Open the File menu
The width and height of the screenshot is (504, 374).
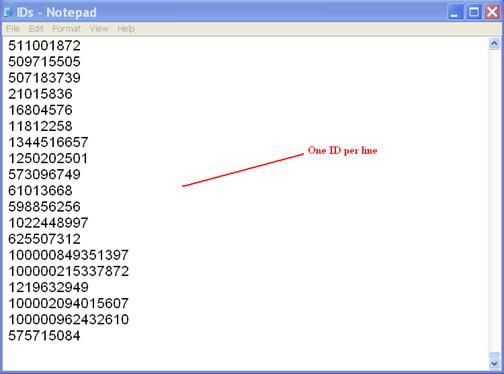13,29
